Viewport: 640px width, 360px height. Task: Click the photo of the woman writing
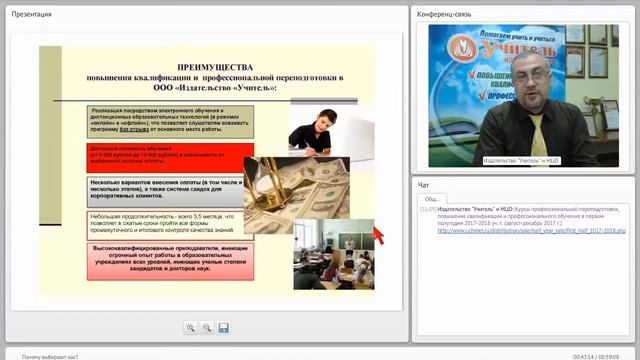[x=314, y=132]
